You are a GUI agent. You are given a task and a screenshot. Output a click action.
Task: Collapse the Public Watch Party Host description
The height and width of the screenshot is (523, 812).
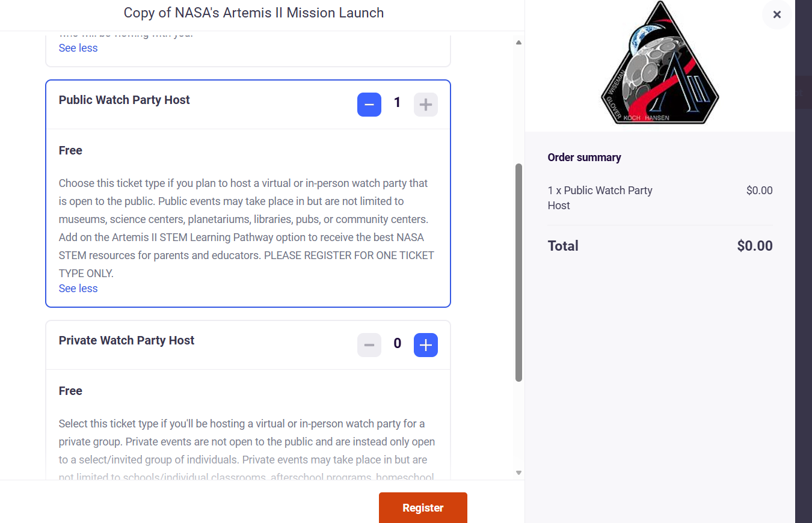coord(78,289)
